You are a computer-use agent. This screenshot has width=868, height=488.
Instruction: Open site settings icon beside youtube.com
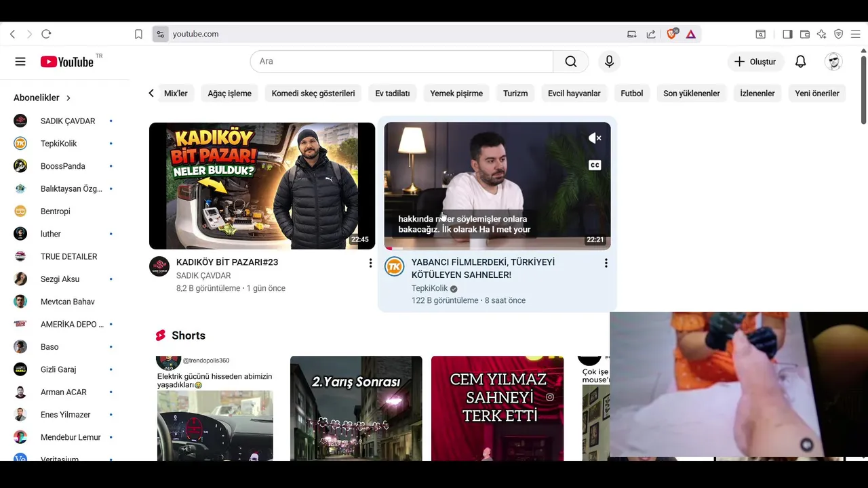pyautogui.click(x=160, y=34)
